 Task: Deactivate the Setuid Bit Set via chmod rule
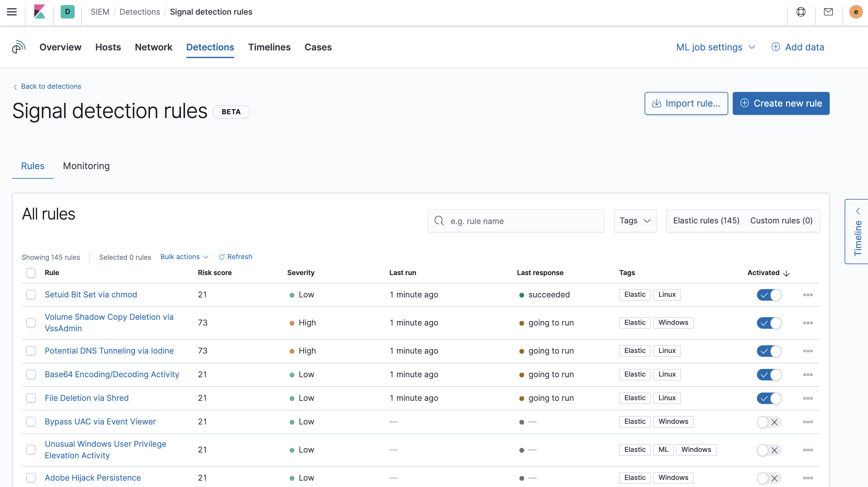tap(769, 295)
